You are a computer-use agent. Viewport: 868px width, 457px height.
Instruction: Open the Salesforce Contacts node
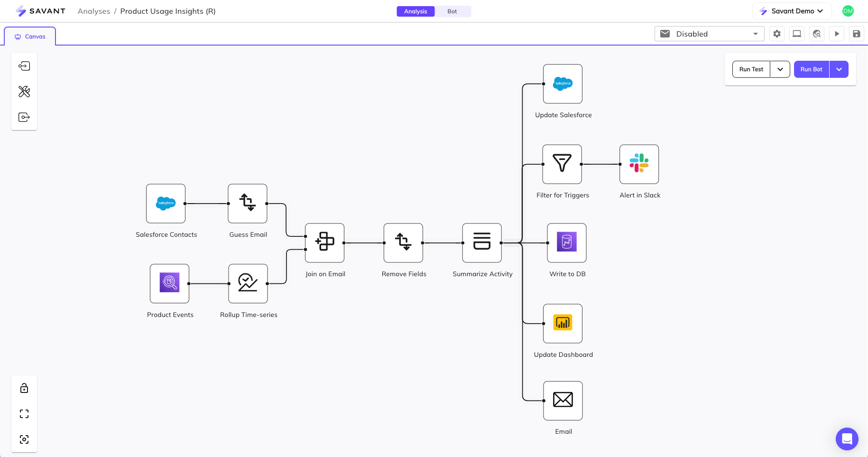(166, 204)
